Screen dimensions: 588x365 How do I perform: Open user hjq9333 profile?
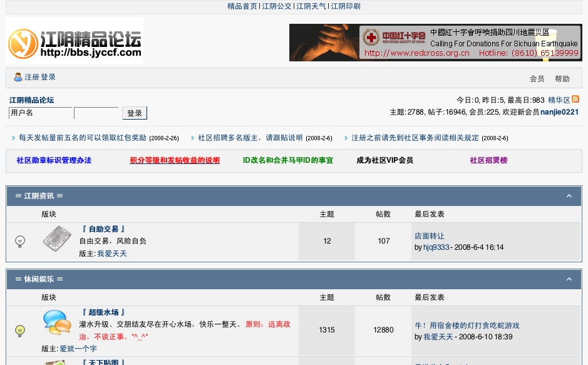click(436, 247)
